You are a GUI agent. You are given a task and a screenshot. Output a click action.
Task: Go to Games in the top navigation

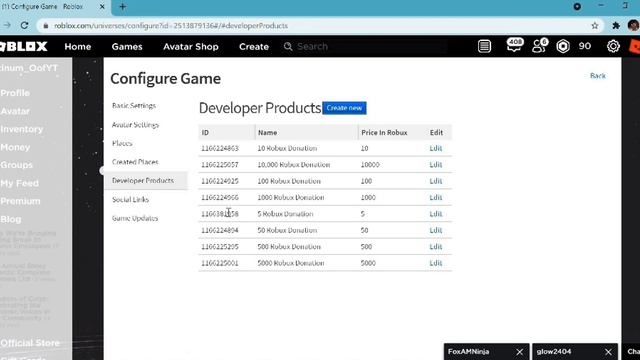(x=127, y=47)
